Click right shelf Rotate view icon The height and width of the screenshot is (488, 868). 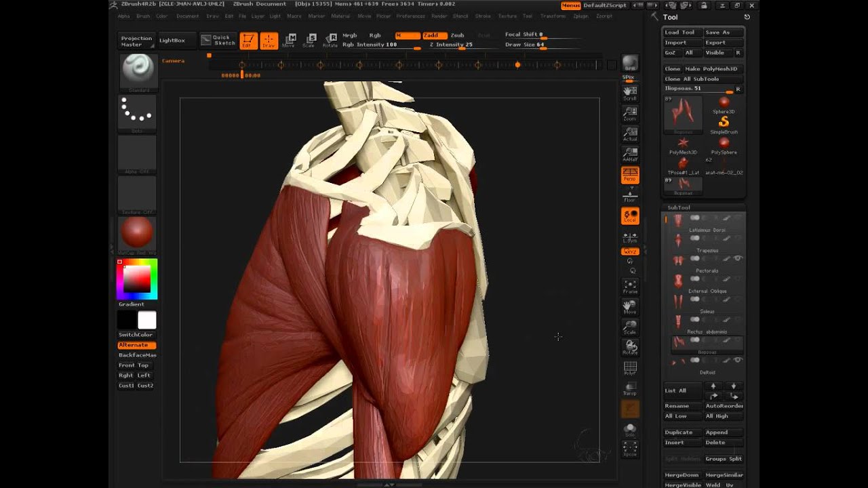[x=630, y=348]
